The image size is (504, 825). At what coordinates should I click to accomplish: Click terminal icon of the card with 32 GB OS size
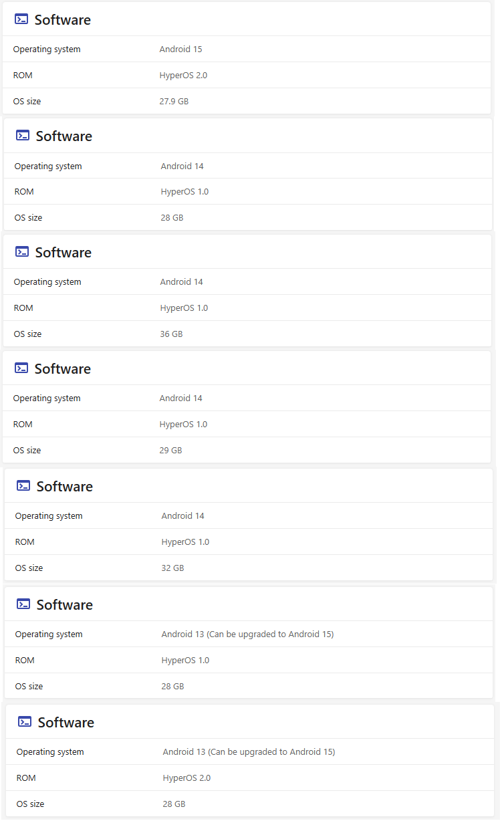tap(23, 486)
